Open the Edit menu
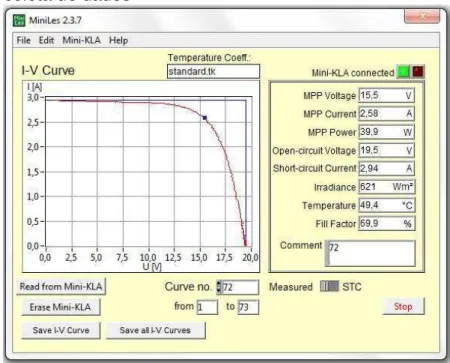Viewport: 450px width, 363px height. pyautogui.click(x=46, y=41)
